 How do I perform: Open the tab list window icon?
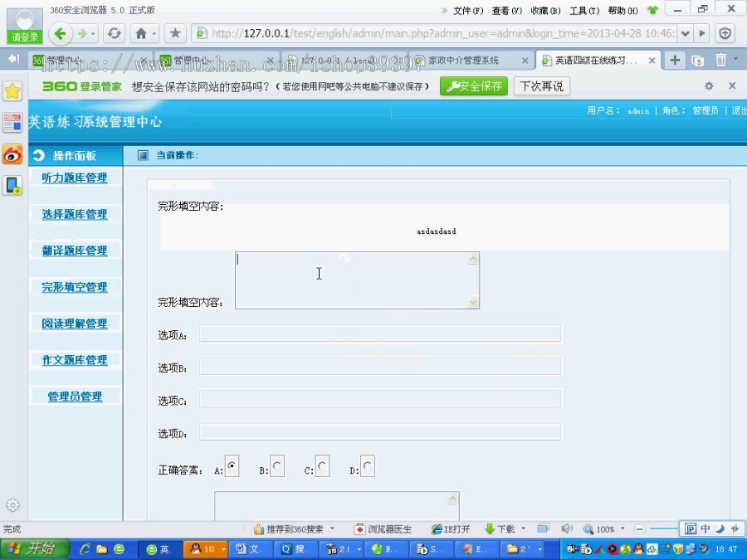pos(697,61)
